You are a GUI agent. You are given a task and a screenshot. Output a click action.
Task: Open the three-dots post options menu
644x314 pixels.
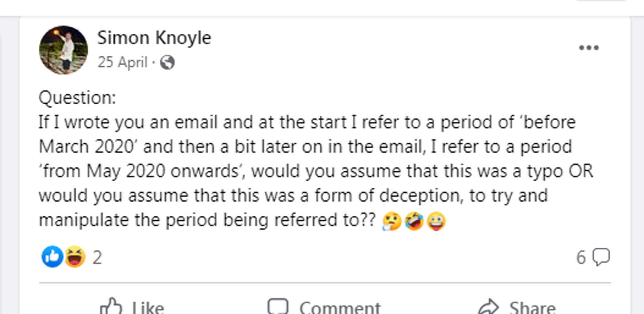point(589,48)
